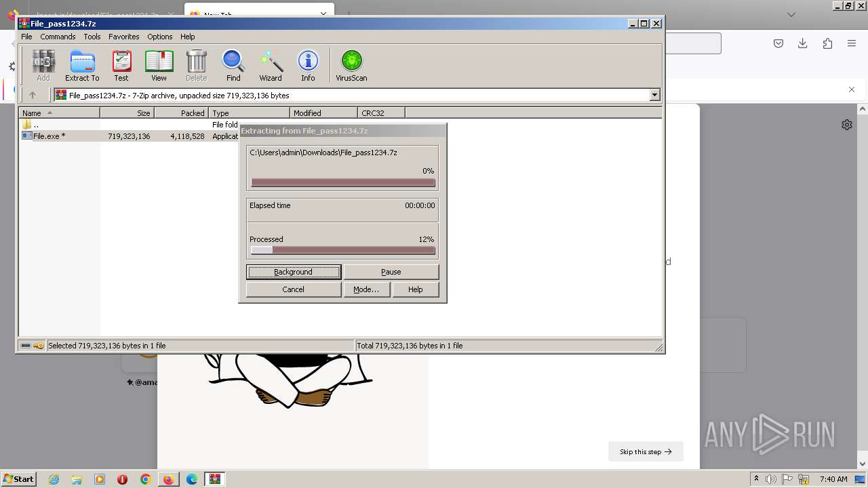Run VirusScan green bug icon
This screenshot has height=488, width=868.
[351, 66]
